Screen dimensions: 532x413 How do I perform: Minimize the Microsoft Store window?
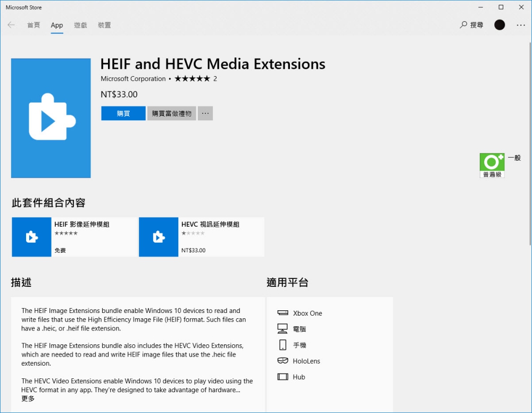[481, 7]
